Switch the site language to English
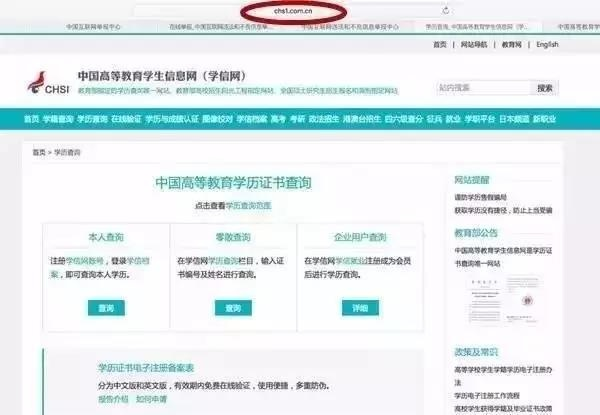This screenshot has height=415, width=600. click(x=547, y=45)
